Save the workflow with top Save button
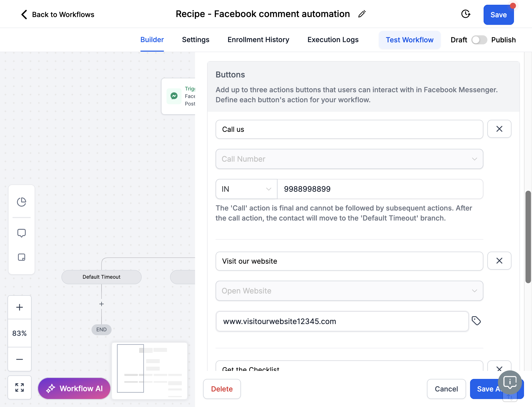This screenshot has width=532, height=407. click(498, 15)
